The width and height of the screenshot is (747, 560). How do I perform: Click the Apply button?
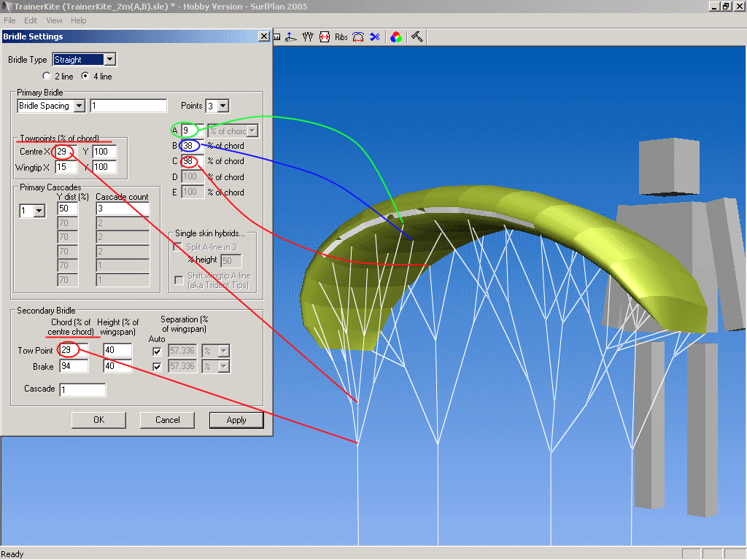tap(236, 420)
